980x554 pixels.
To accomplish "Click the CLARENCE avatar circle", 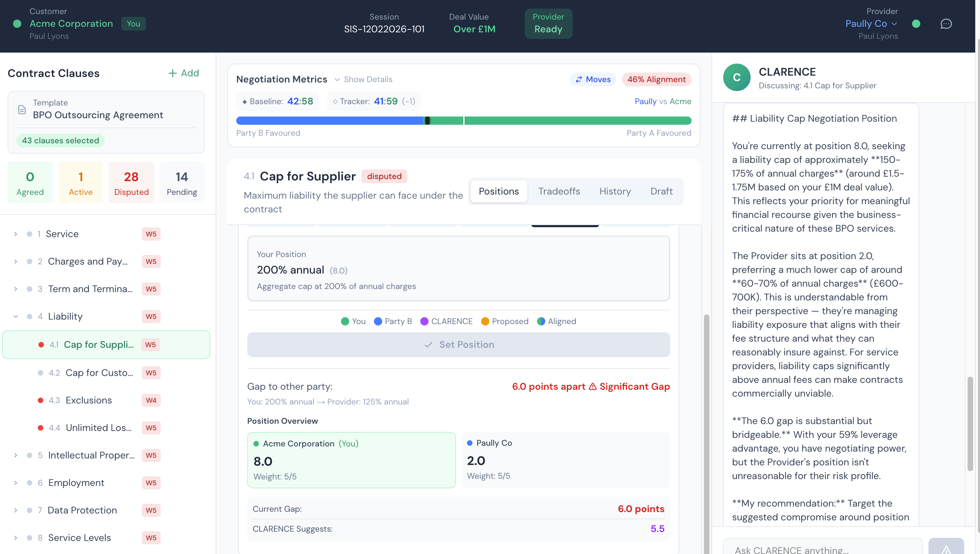I will pyautogui.click(x=737, y=77).
